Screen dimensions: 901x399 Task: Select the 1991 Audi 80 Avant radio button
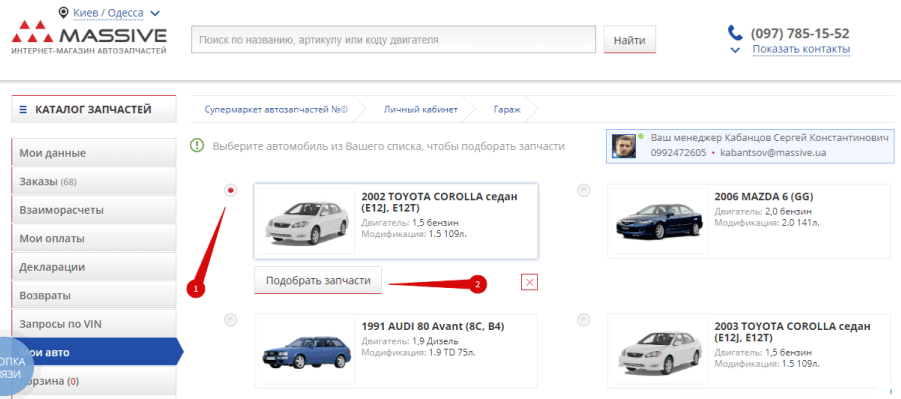coord(230,320)
